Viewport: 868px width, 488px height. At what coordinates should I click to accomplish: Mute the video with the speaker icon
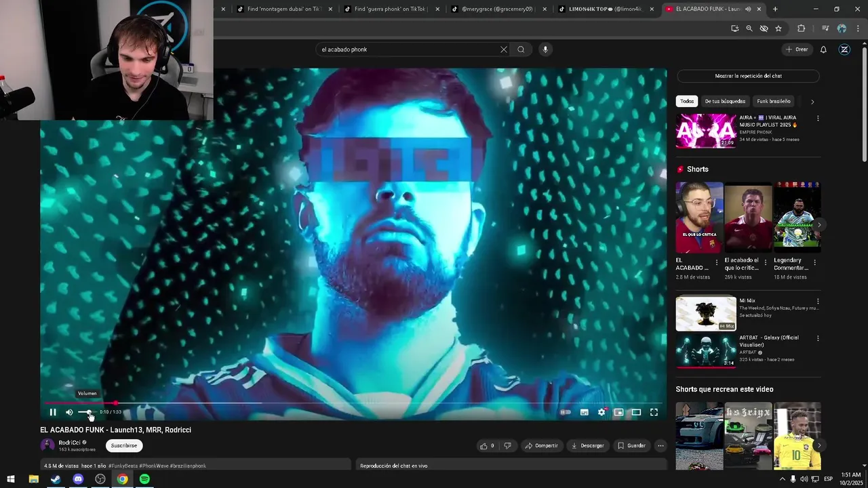(69, 412)
